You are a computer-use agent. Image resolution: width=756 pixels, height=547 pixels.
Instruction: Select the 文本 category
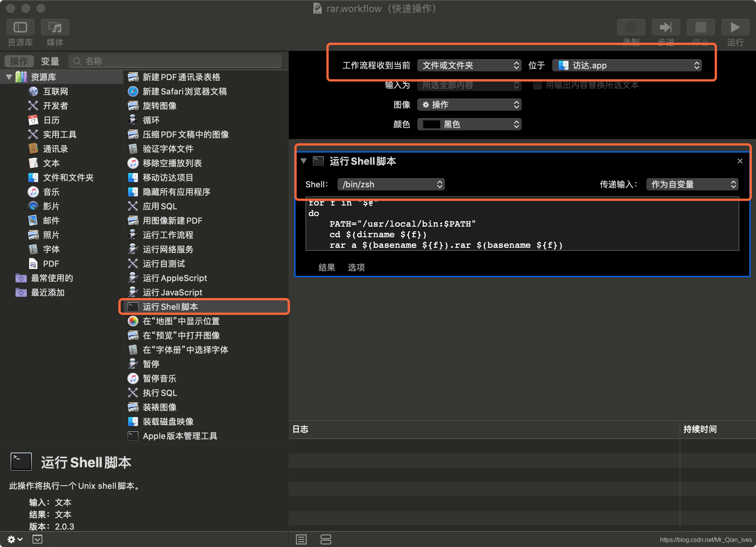coord(51,163)
